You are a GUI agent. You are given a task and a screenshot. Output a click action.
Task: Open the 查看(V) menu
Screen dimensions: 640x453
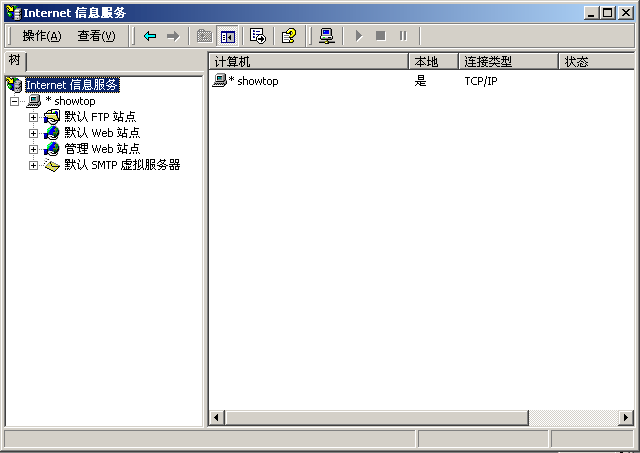coord(96,36)
